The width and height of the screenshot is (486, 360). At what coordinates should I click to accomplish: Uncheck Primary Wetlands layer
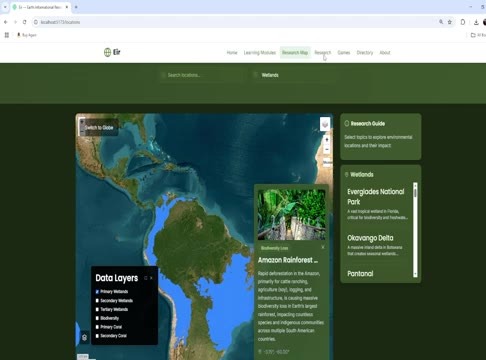(97, 292)
